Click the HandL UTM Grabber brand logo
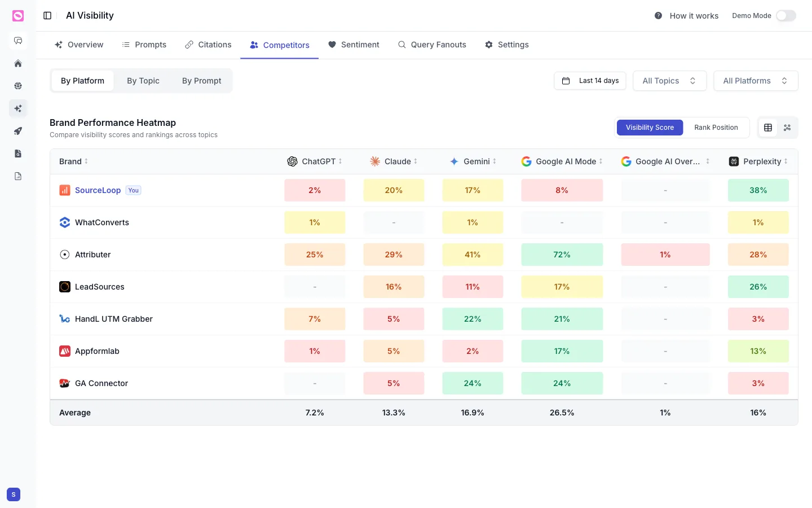812x508 pixels. (65, 319)
